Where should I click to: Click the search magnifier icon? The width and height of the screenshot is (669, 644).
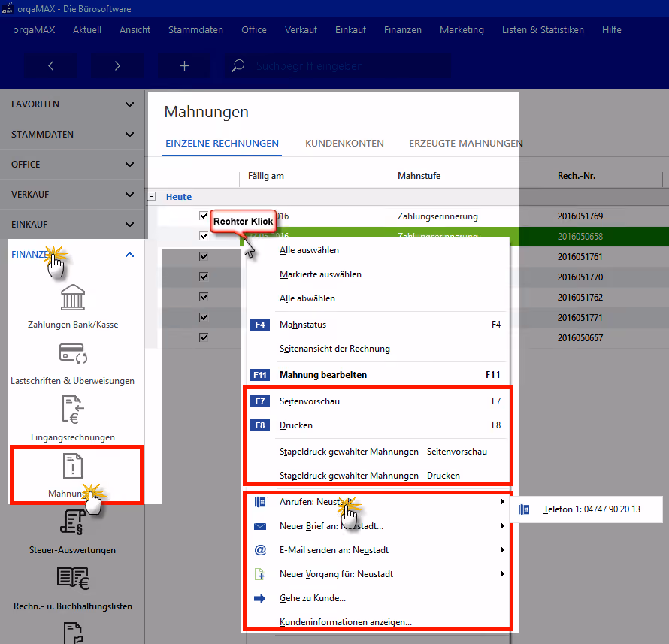[x=238, y=65]
